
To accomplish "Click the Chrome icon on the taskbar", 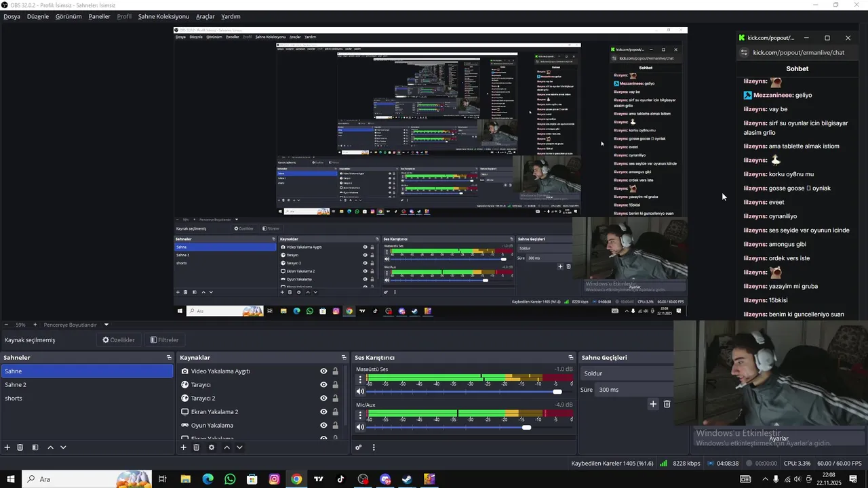I will pyautogui.click(x=296, y=479).
